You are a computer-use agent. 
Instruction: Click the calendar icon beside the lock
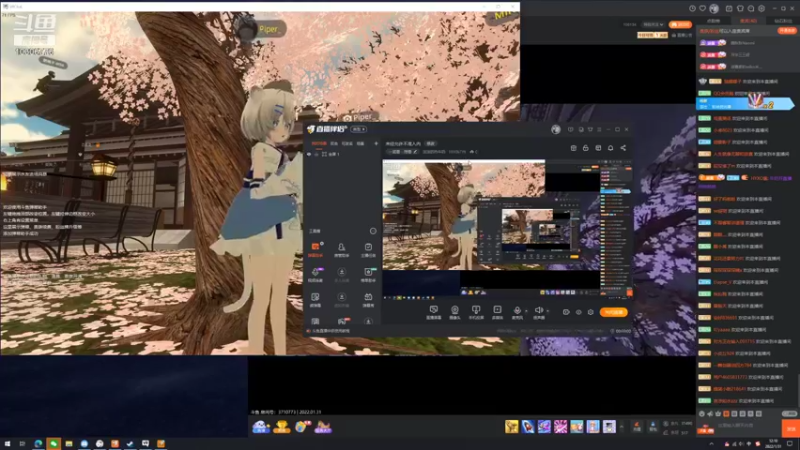pyautogui.click(x=598, y=148)
